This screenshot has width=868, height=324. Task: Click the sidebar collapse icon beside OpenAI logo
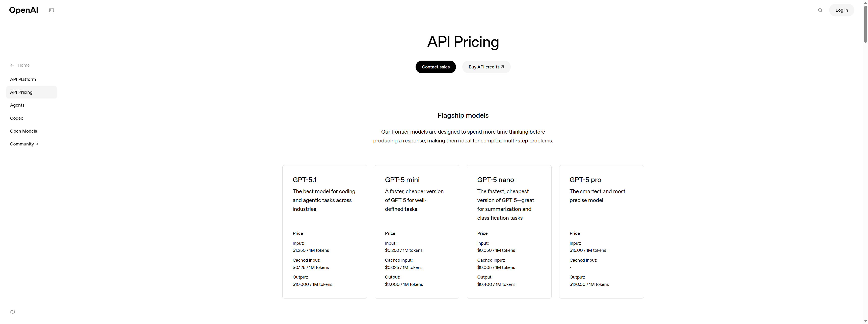[x=51, y=10]
